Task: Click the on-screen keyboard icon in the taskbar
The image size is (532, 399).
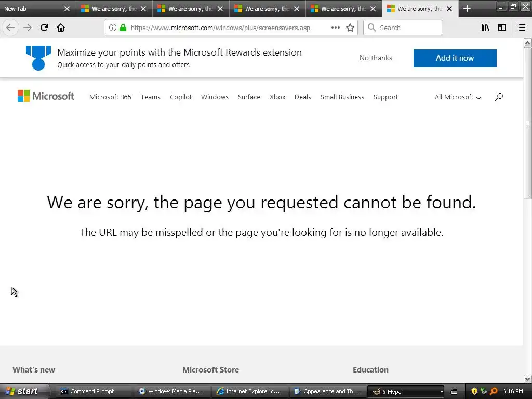Action: [x=454, y=392]
